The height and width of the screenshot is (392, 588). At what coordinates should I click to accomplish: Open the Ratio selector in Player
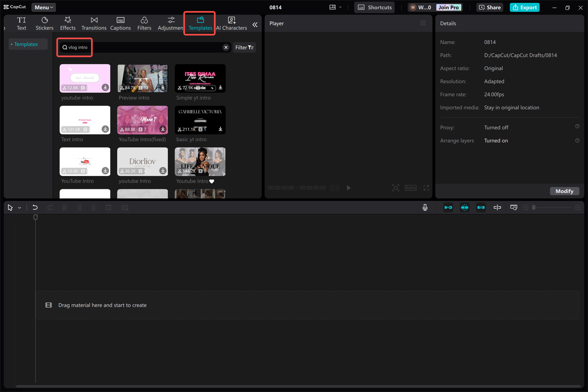[411, 188]
